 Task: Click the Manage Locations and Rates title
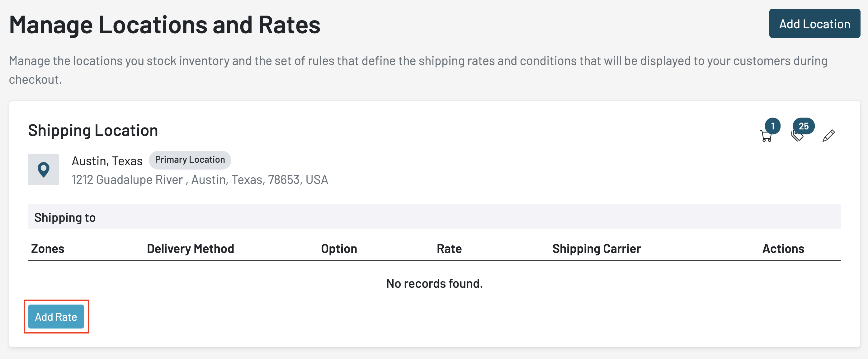click(164, 25)
